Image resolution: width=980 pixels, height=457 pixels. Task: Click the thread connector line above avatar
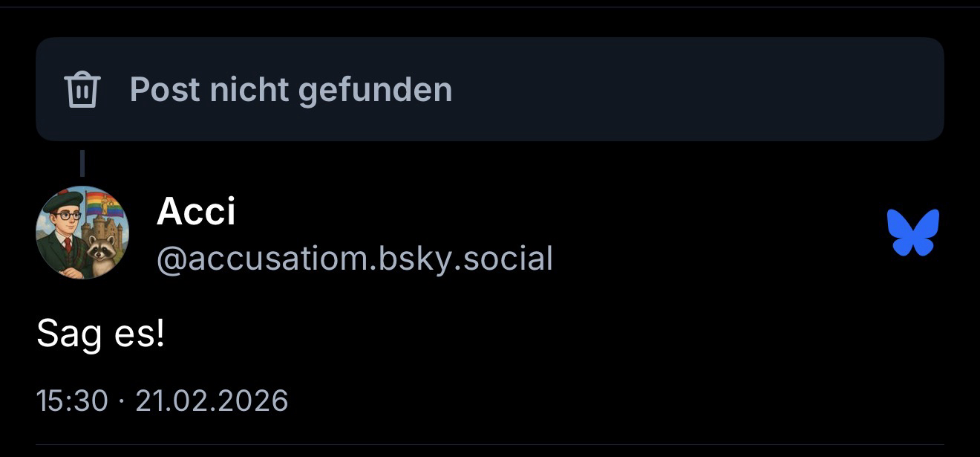pos(82,163)
